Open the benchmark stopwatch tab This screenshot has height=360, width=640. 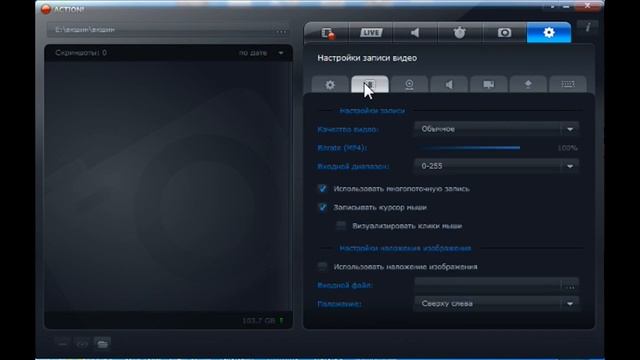(460, 33)
